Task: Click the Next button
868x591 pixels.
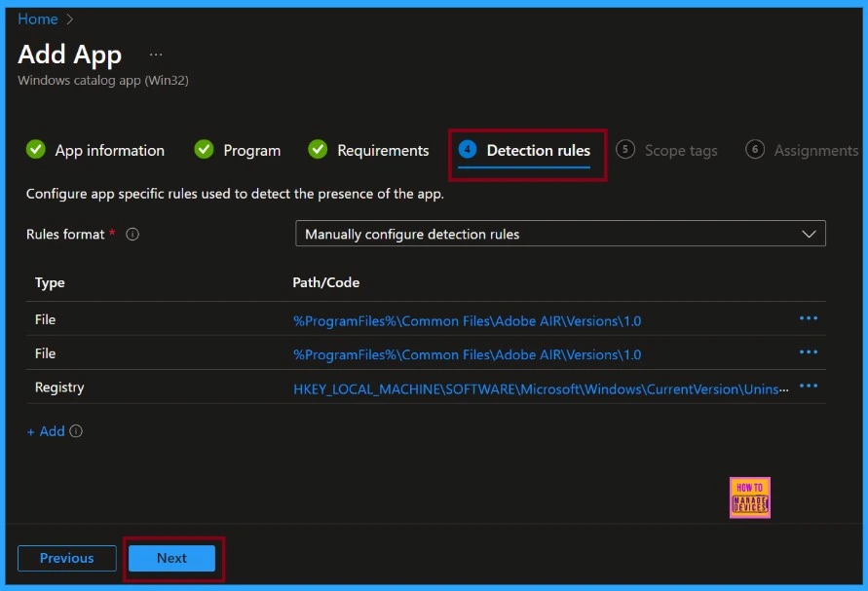Action: (x=171, y=558)
